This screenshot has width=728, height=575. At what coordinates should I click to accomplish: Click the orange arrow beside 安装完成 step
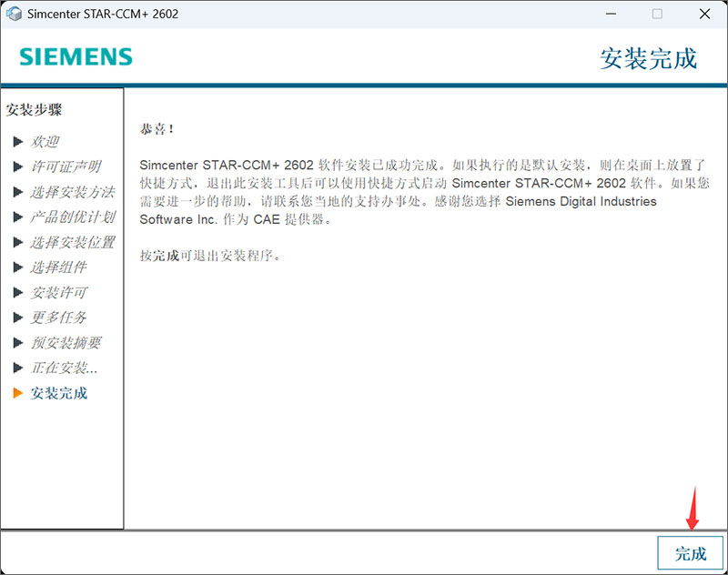tap(18, 393)
